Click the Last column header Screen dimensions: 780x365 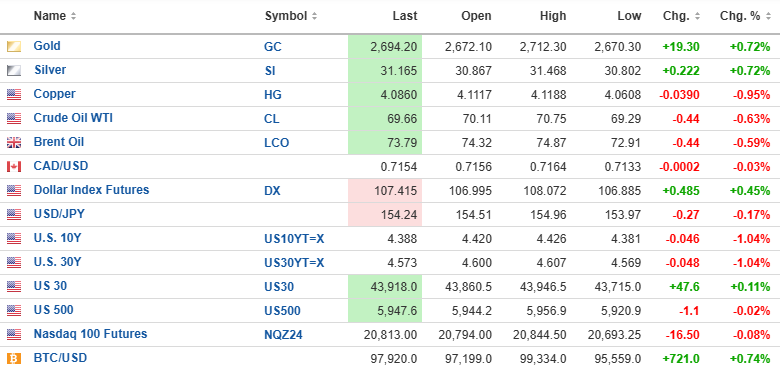(x=405, y=16)
